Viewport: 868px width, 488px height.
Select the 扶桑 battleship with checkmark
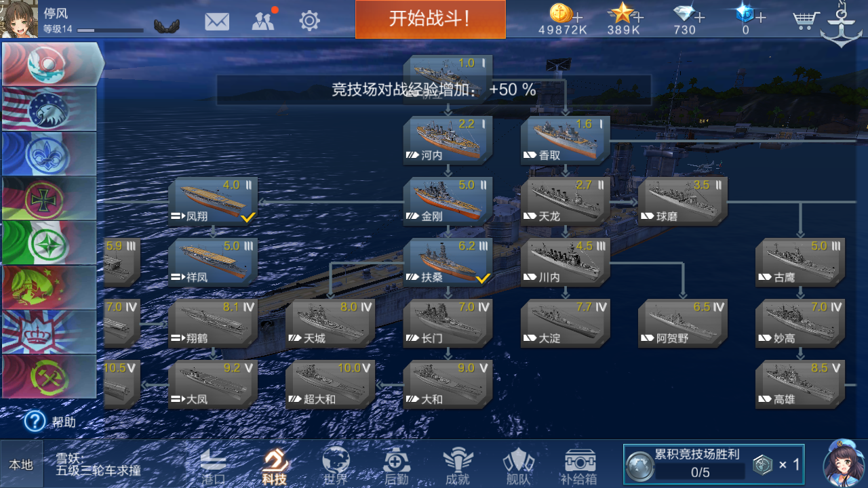tap(448, 262)
